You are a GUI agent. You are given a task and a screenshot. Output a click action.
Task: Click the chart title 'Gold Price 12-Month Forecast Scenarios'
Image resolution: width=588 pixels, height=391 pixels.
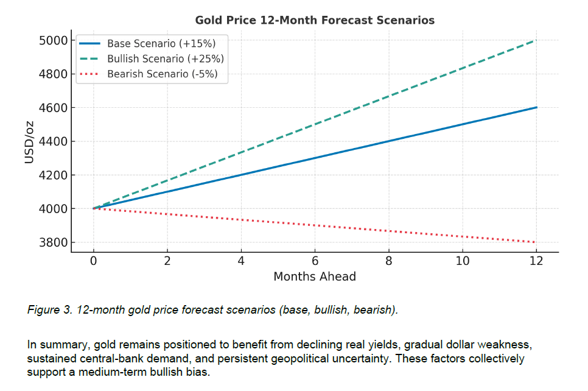[315, 20]
